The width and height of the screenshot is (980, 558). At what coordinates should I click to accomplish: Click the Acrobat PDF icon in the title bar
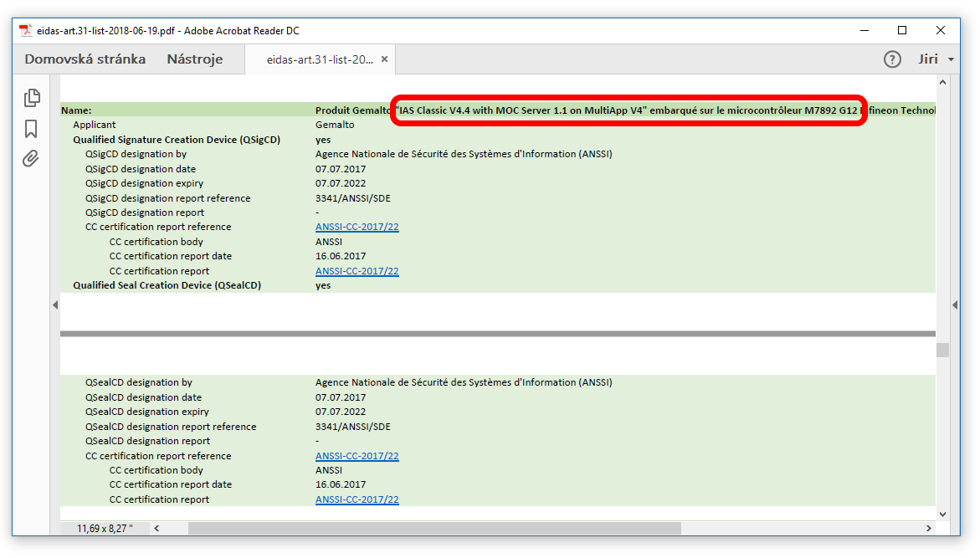(x=26, y=30)
